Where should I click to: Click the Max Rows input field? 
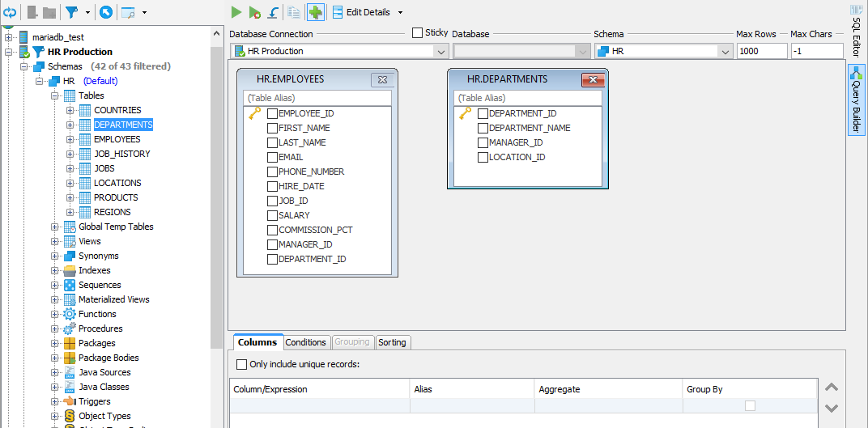[x=761, y=51]
